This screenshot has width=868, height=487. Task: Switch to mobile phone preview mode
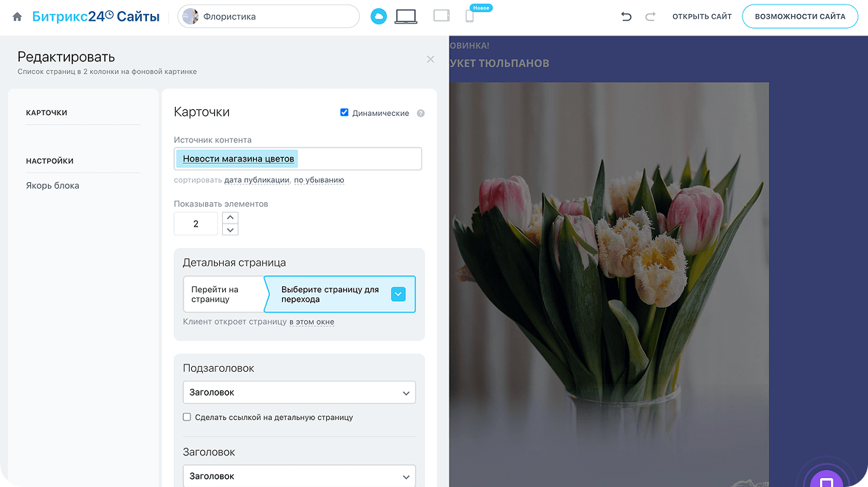pyautogui.click(x=469, y=16)
